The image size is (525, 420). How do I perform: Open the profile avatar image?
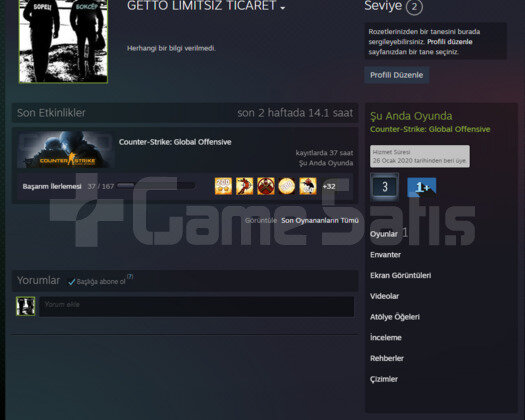pyautogui.click(x=63, y=41)
